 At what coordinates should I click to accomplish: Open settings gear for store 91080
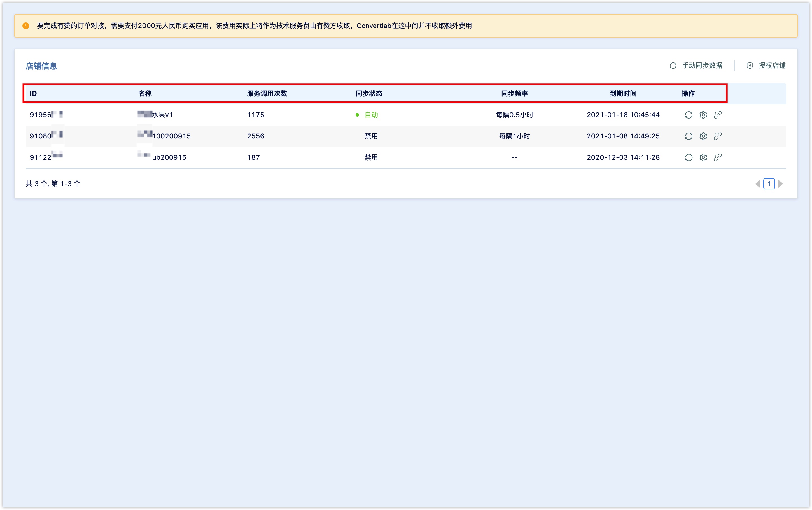[703, 136]
